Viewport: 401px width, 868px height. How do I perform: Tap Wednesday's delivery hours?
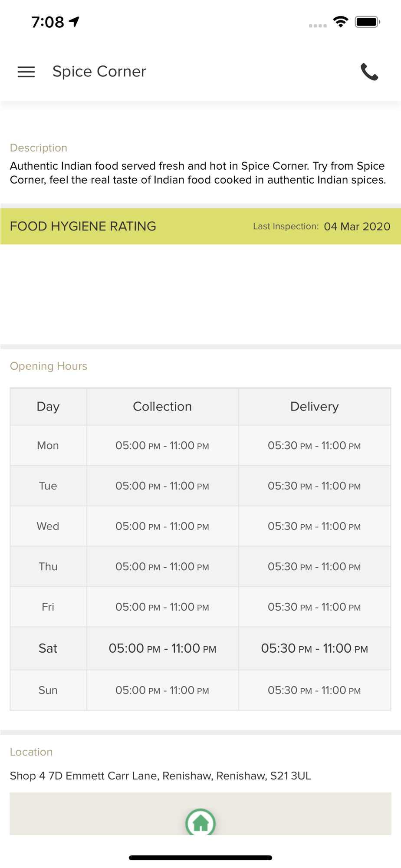click(314, 526)
